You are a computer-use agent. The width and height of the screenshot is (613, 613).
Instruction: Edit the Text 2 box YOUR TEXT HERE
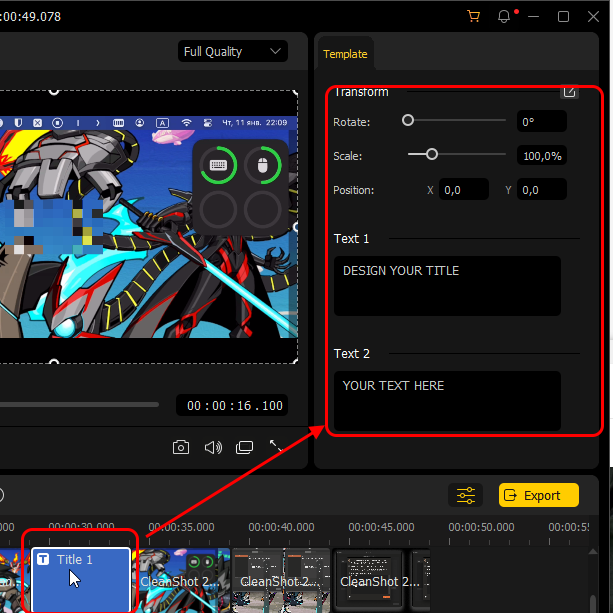(447, 401)
